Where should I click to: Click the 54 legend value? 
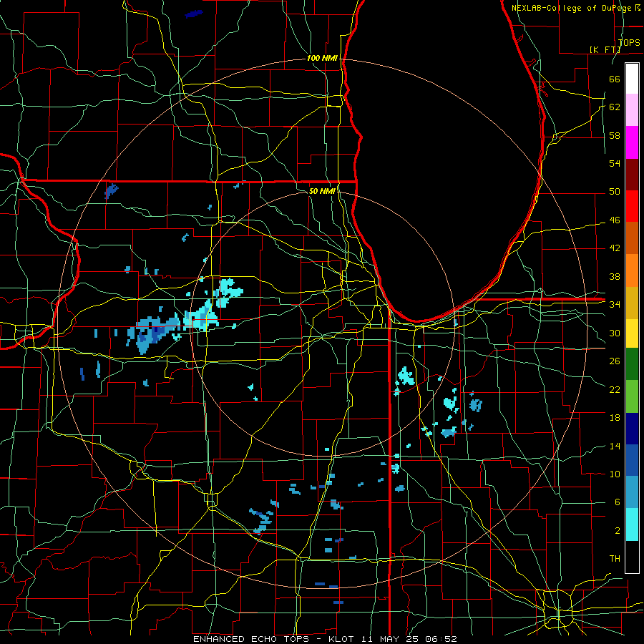point(615,163)
